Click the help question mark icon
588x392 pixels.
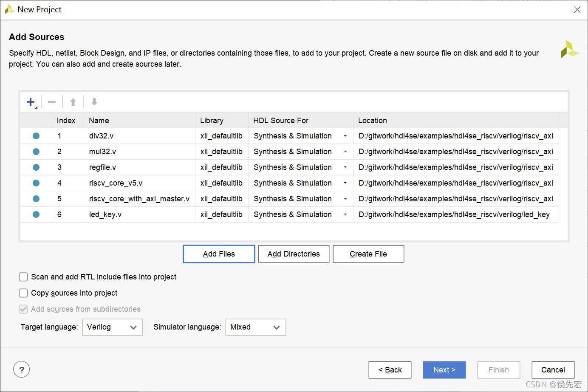point(22,369)
